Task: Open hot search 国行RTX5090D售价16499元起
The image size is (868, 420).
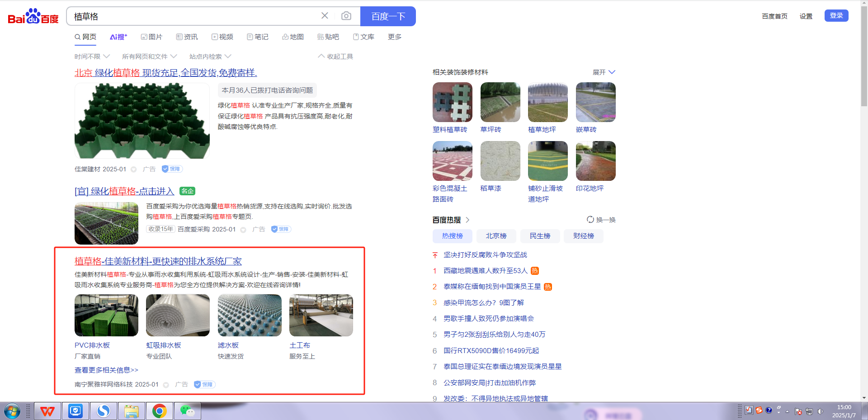Action: [x=491, y=350]
